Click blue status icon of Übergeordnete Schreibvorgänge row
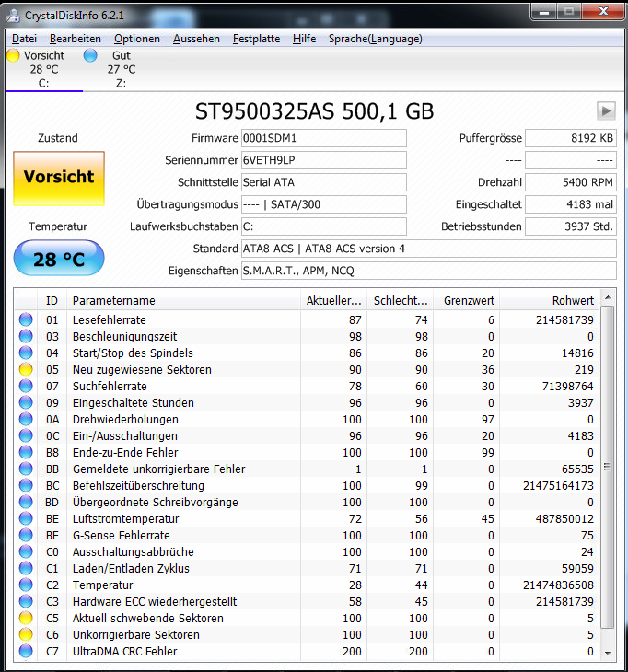Viewport: 628px width, 672px height. tap(26, 502)
